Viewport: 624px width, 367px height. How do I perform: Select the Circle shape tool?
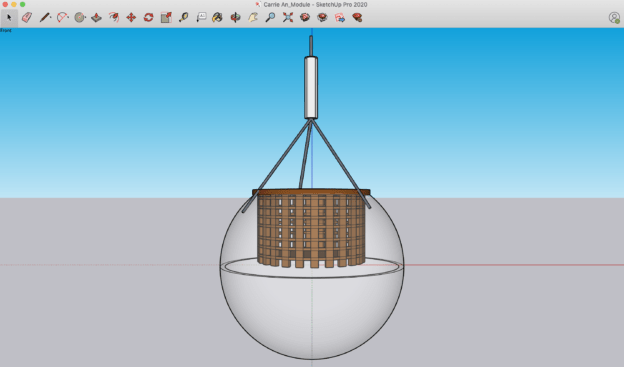pos(80,18)
